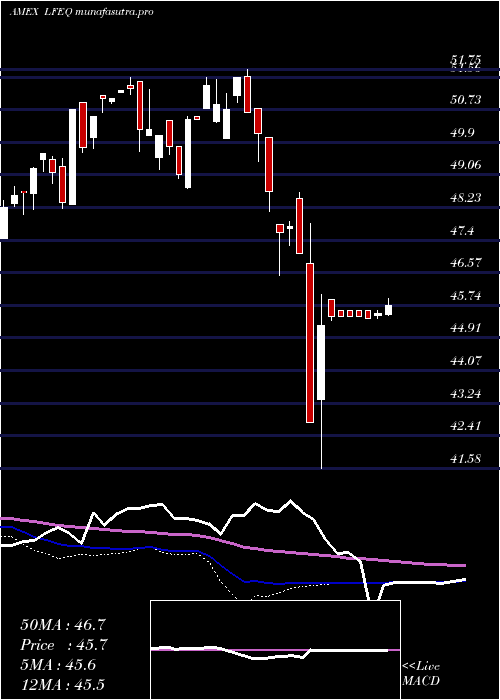The height and width of the screenshot is (700, 500).
Task: Click the 41.58 price axis label
Action: 466,459
